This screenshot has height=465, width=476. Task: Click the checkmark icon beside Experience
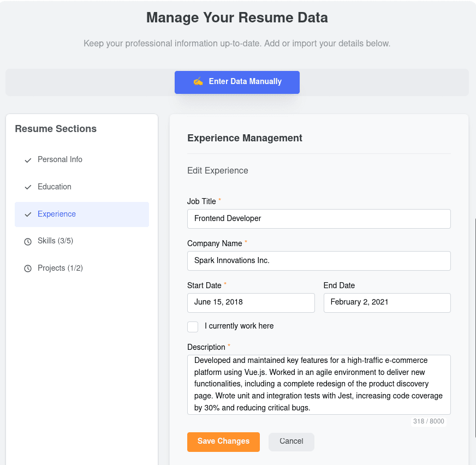(x=28, y=214)
